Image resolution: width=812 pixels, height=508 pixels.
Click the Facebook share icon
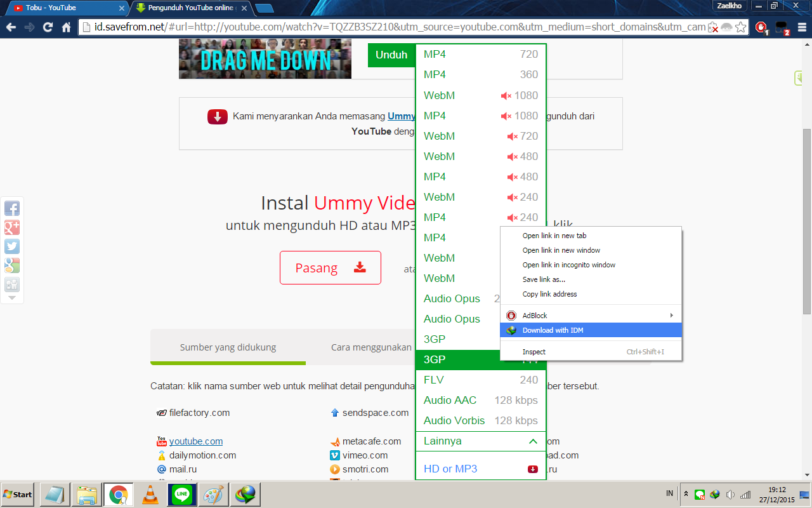pos(12,208)
